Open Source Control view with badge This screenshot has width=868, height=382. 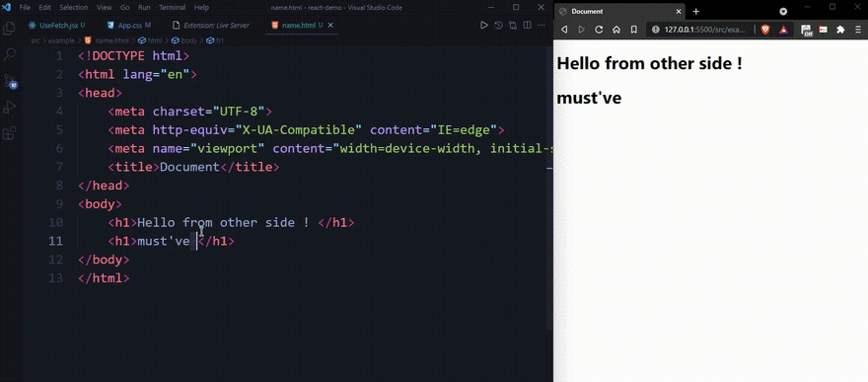(x=10, y=81)
